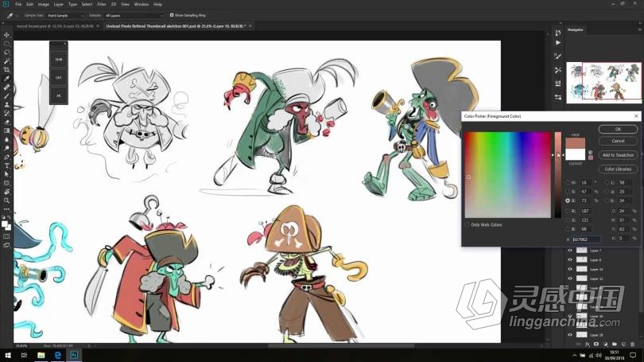Select the Pen tool
The width and height of the screenshot is (644, 362).
tap(6, 157)
